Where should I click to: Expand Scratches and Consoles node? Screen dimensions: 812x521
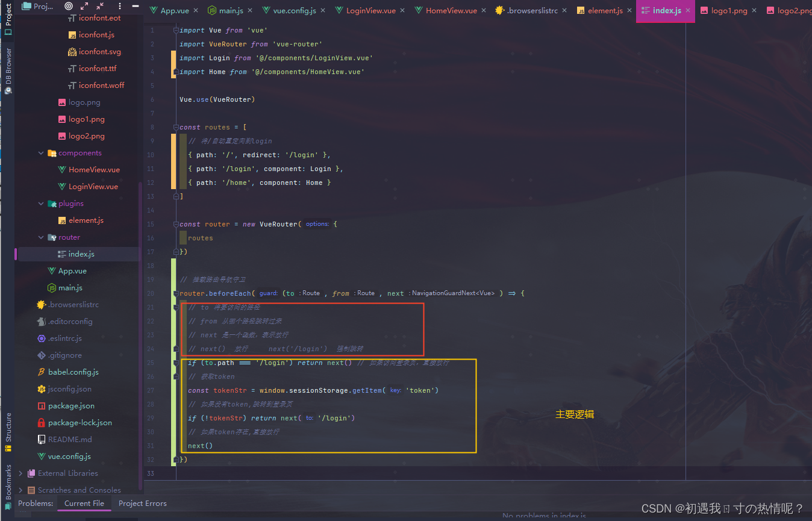pos(21,490)
